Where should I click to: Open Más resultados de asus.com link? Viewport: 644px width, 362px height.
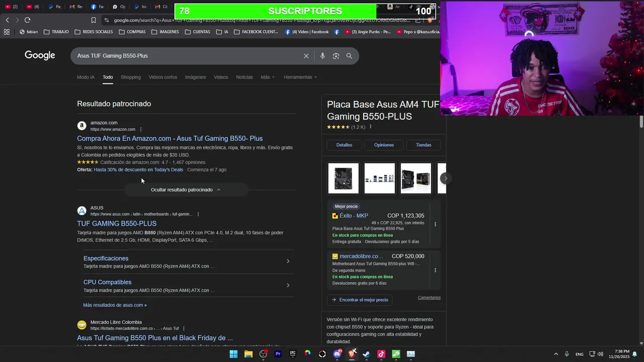pos(115,305)
